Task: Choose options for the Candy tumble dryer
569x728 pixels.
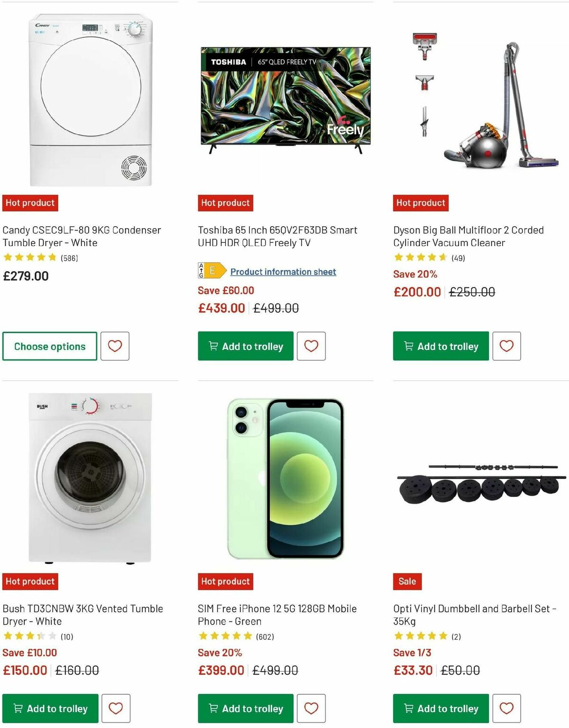Action: coord(49,346)
